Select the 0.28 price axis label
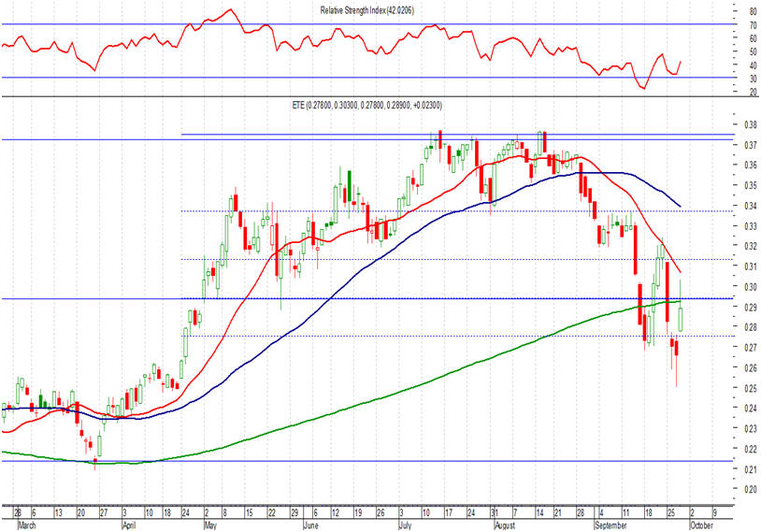Image resolution: width=761 pixels, height=532 pixels. [x=751, y=327]
